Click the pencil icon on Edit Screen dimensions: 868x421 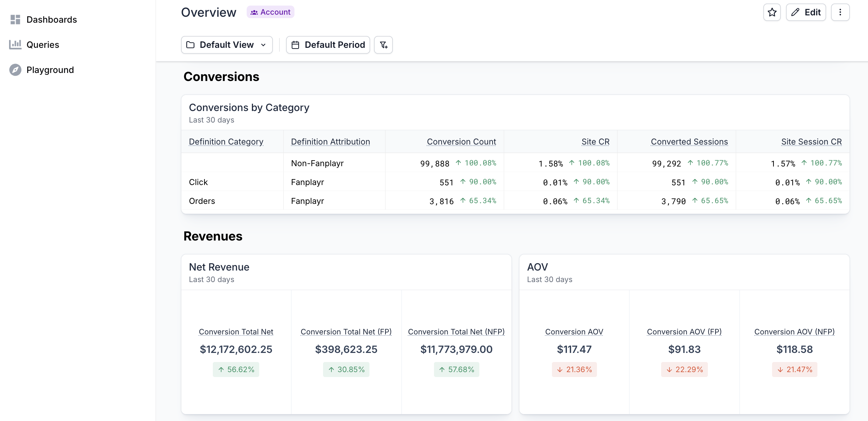795,13
